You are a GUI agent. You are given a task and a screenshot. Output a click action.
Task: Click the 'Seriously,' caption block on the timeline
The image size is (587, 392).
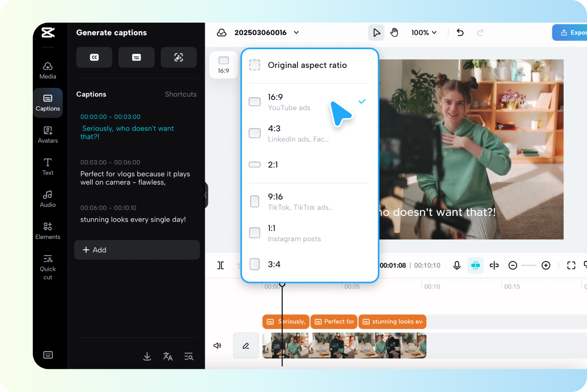[286, 321]
